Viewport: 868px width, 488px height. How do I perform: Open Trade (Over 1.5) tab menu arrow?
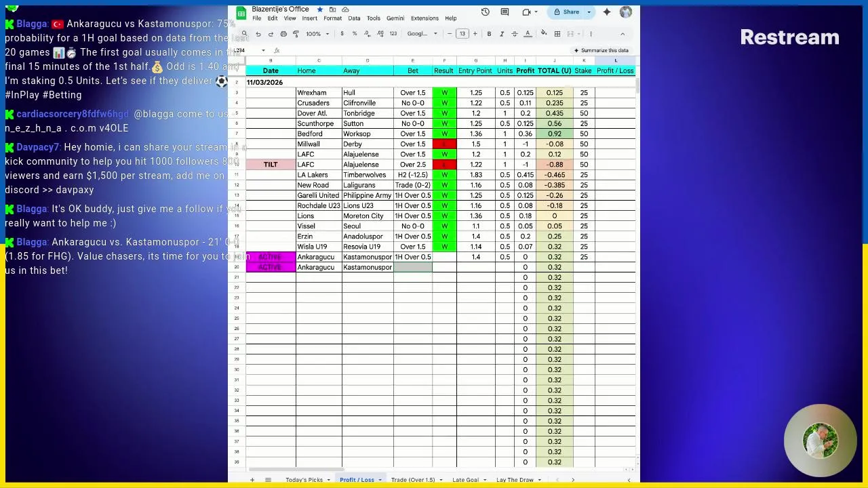[441, 480]
